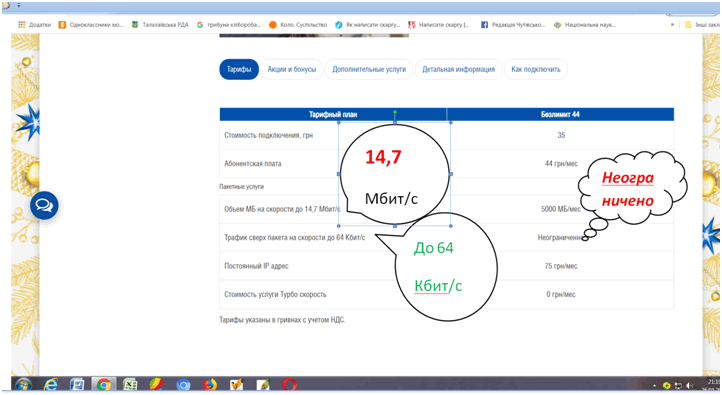The image size is (722, 395).
Task: Open the volume speaker tray icon
Action: (689, 386)
